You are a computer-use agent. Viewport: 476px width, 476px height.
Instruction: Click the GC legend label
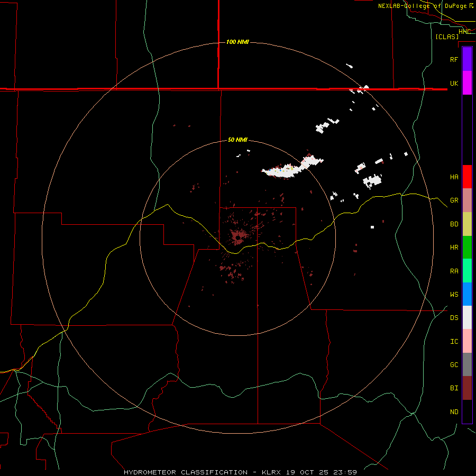(x=454, y=365)
